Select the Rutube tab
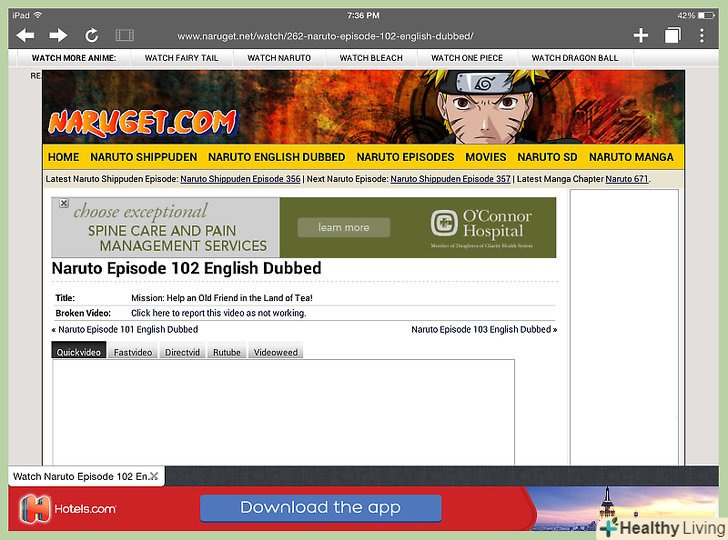Image resolution: width=728 pixels, height=540 pixels. (227, 351)
